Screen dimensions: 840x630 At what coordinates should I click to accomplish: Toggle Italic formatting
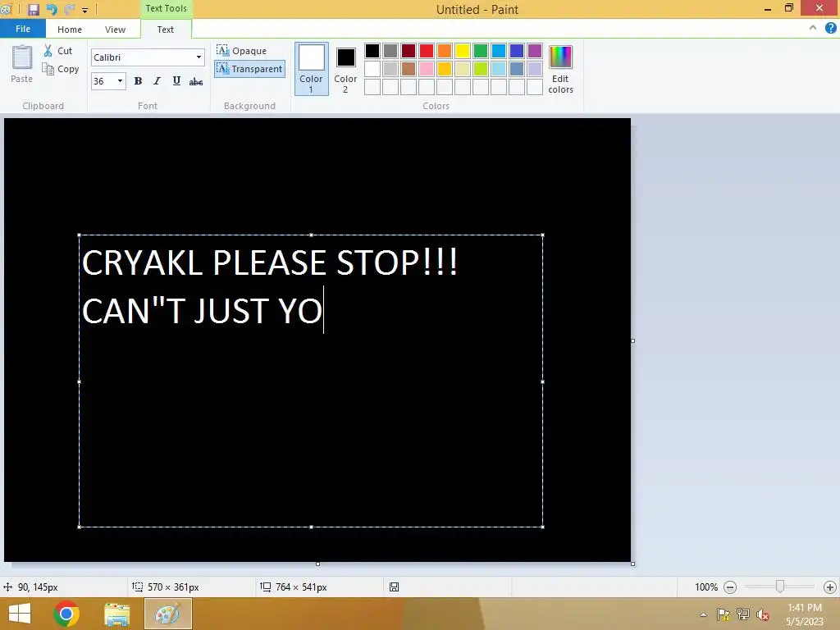[157, 81]
